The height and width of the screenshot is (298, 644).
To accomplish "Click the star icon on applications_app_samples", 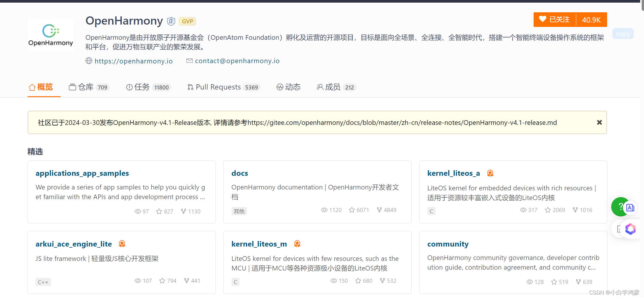I will (x=159, y=211).
